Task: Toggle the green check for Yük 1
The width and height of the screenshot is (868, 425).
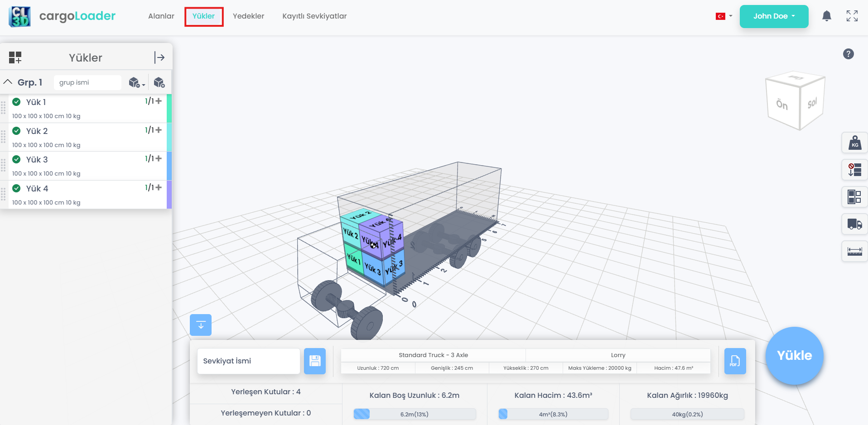Action: click(16, 102)
